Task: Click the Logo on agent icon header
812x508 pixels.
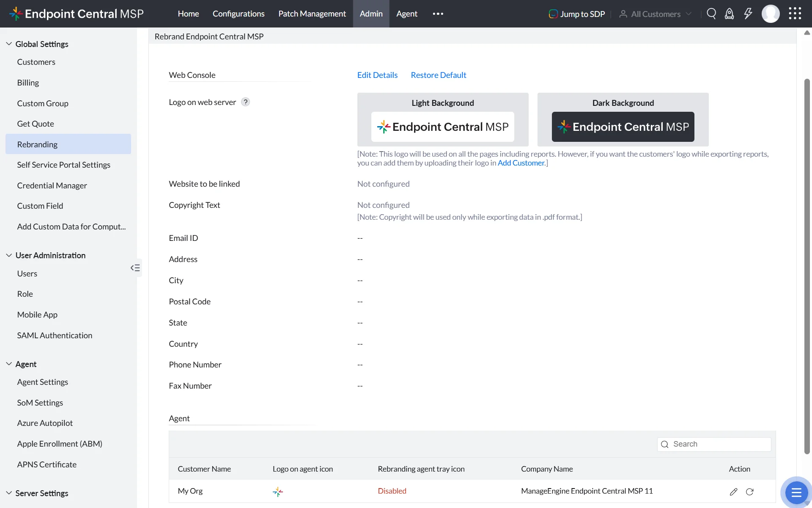Action: point(303,469)
